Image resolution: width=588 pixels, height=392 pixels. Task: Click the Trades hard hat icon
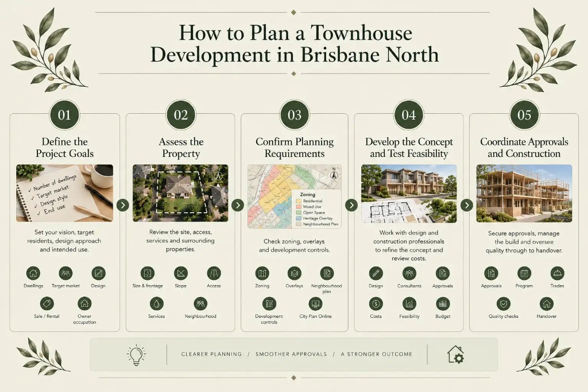coord(557,274)
